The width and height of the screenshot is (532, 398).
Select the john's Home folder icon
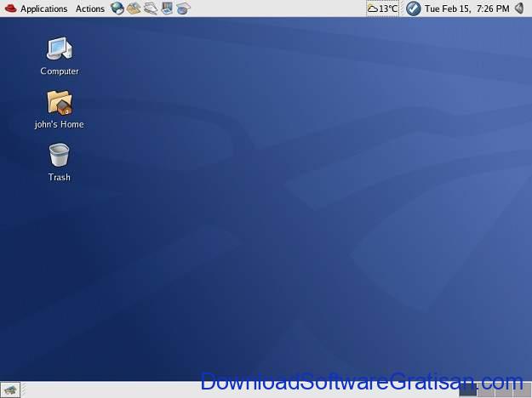click(x=60, y=110)
